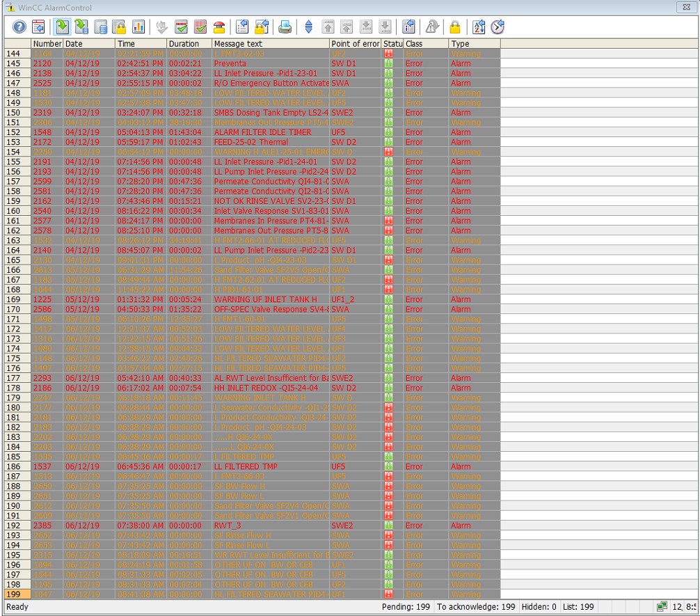Open the configuration dialog icon
Image resolution: width=700 pixels, height=616 pixels.
[39, 27]
